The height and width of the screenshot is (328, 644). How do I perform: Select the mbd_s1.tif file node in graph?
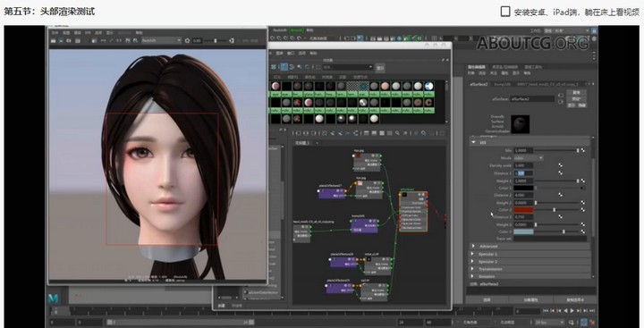(377, 266)
